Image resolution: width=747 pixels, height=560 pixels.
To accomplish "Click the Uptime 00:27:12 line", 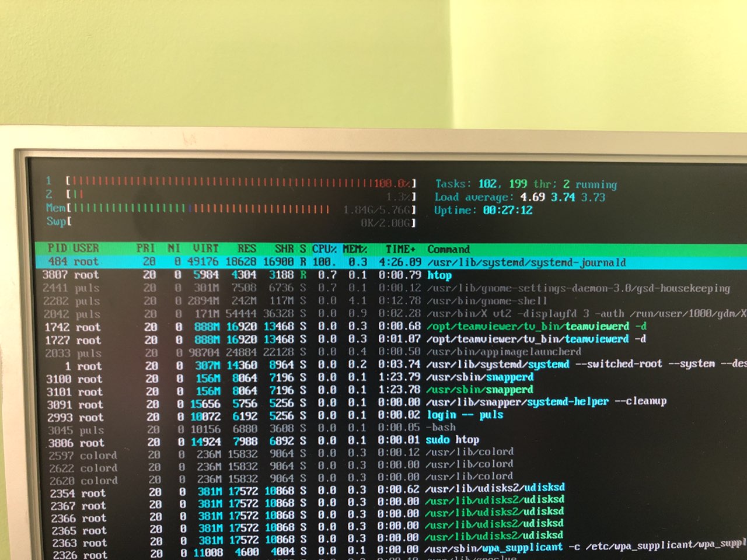I will [x=483, y=210].
